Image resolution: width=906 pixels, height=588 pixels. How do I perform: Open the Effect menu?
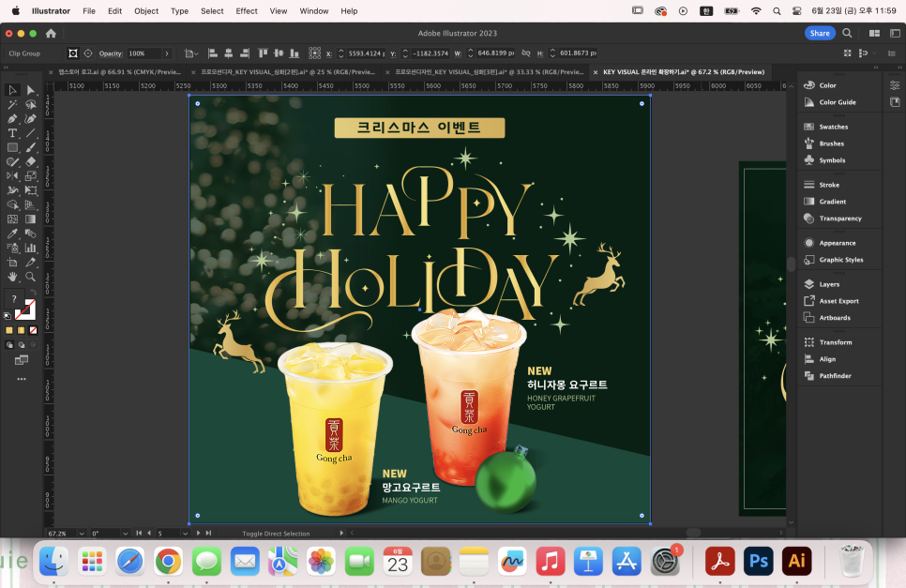(247, 11)
